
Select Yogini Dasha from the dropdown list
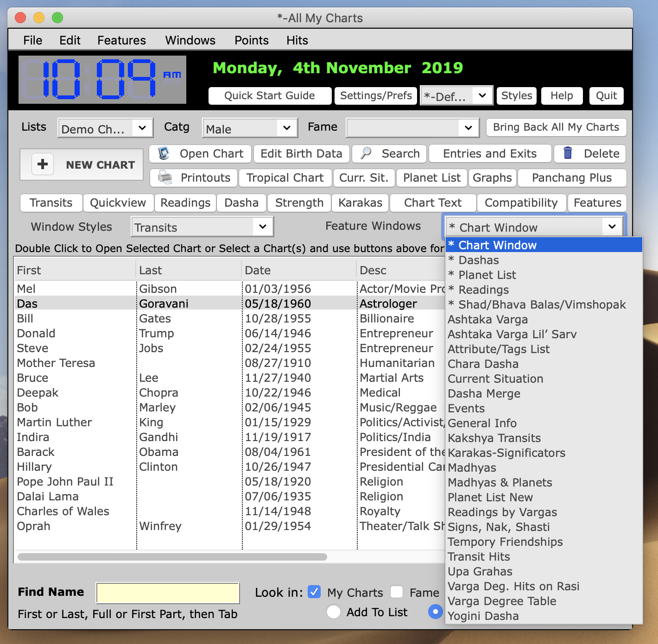pos(483,616)
